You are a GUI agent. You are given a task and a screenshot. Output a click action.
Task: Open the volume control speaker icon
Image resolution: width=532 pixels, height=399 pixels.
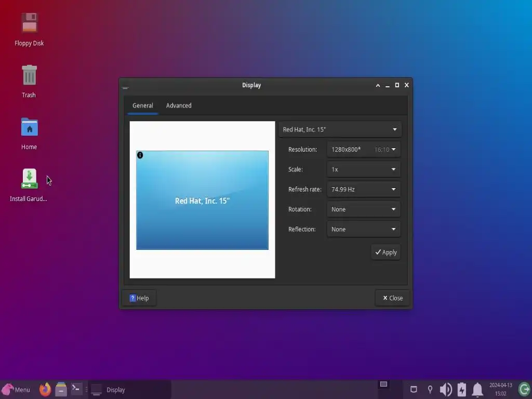pos(446,390)
